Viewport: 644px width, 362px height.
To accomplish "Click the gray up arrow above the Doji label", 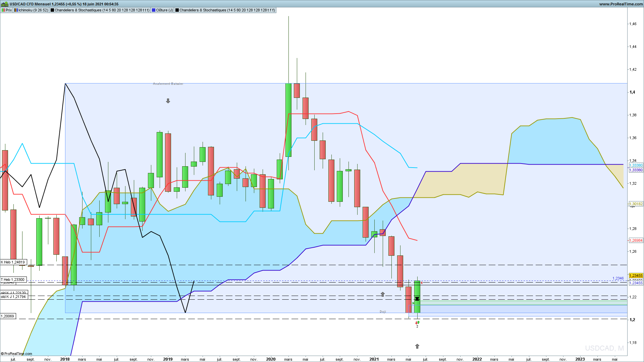I will [383, 294].
